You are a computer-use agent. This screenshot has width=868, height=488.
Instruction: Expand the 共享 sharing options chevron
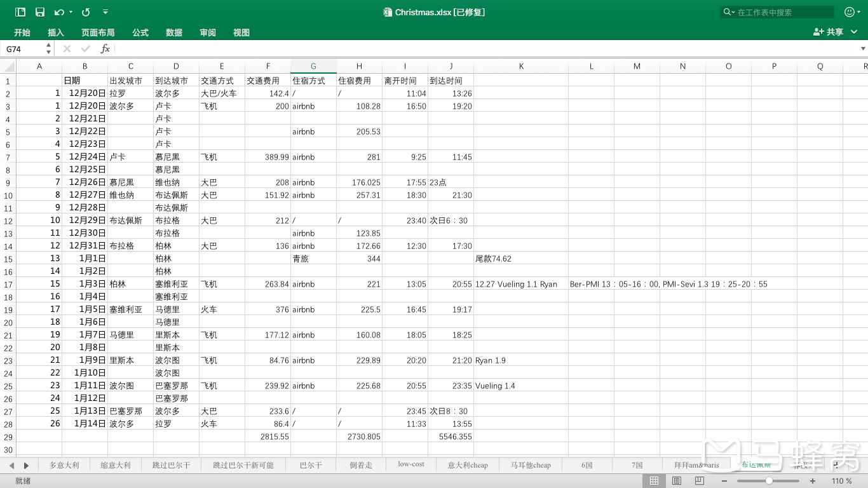click(853, 32)
